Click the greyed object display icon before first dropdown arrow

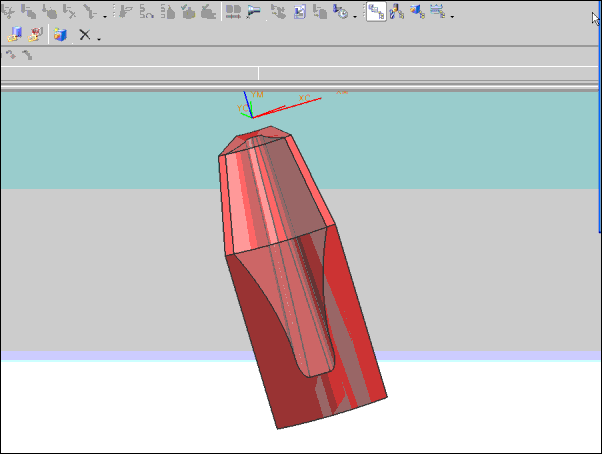pyautogui.click(x=90, y=12)
